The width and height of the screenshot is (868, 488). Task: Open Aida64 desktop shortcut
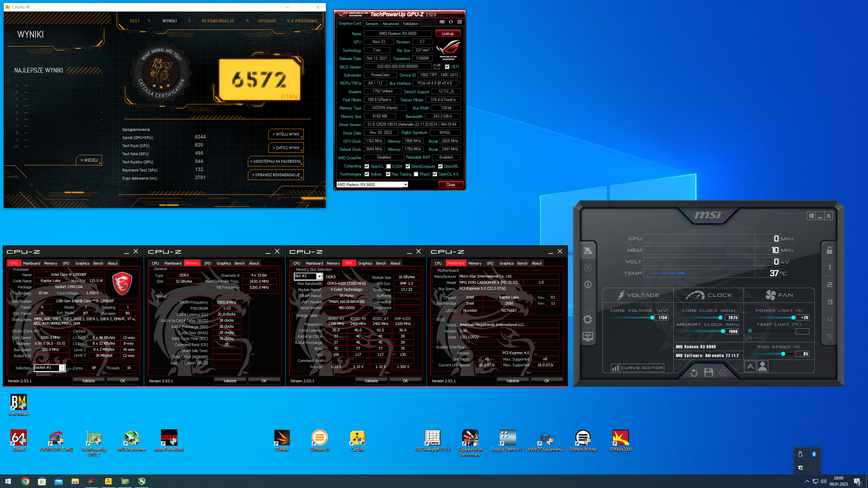coord(19,441)
